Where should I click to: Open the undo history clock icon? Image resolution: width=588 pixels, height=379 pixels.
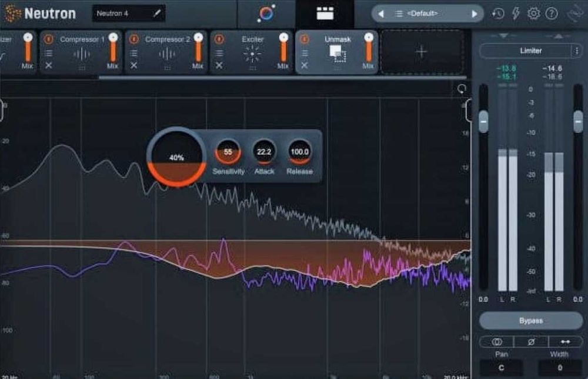pos(497,14)
